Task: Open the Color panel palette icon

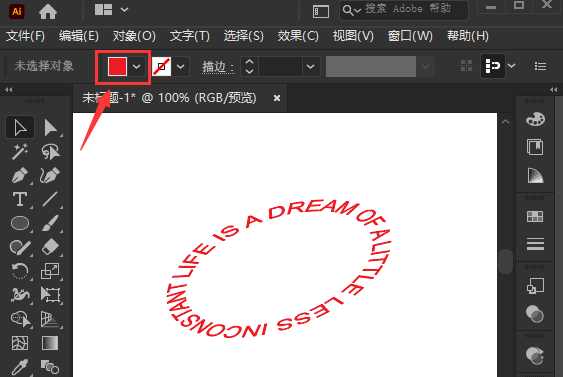Action: tap(535, 119)
